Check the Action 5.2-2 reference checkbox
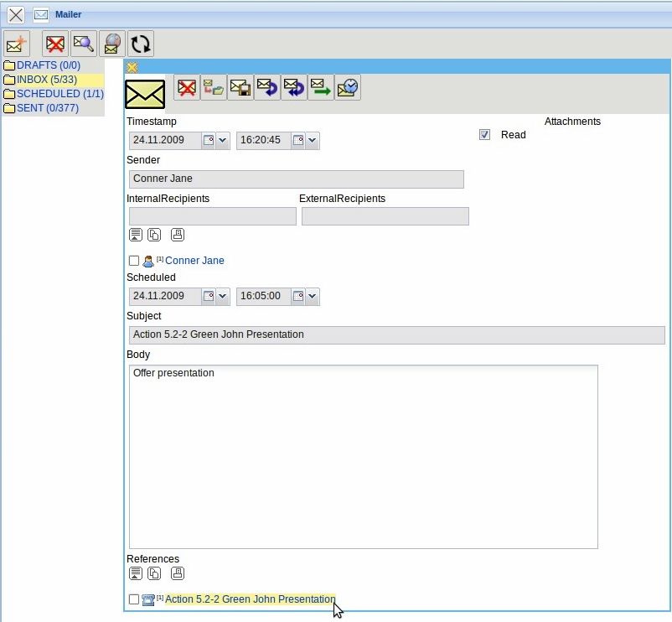 coord(134,599)
